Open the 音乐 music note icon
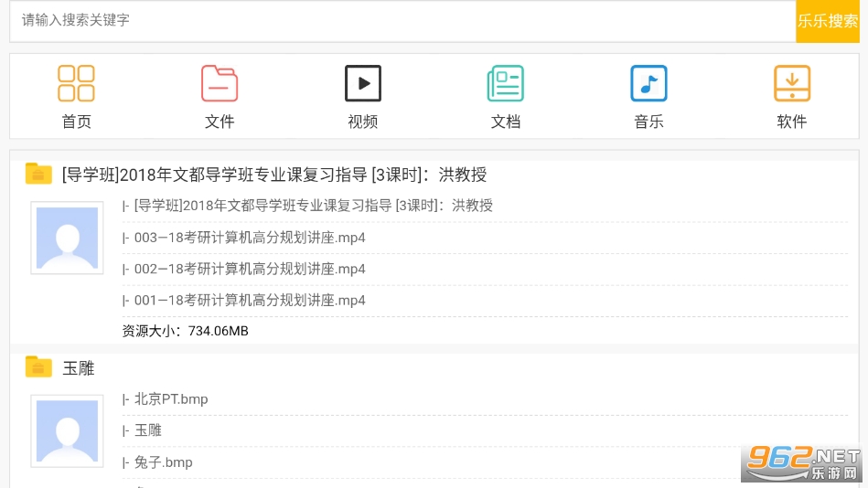868x488 pixels. pyautogui.click(x=648, y=84)
